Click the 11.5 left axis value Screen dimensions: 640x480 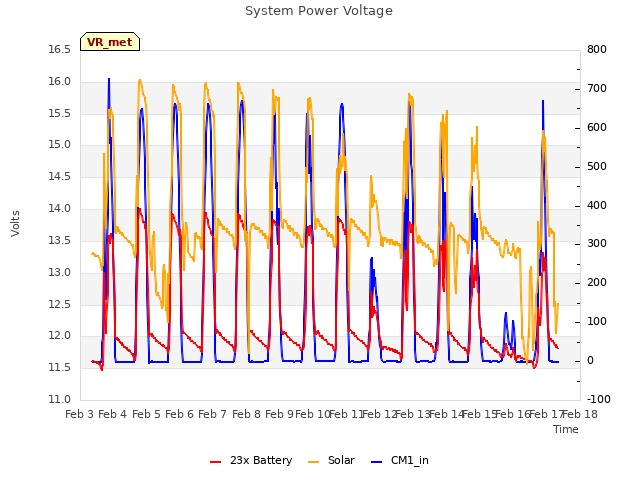tap(60, 368)
